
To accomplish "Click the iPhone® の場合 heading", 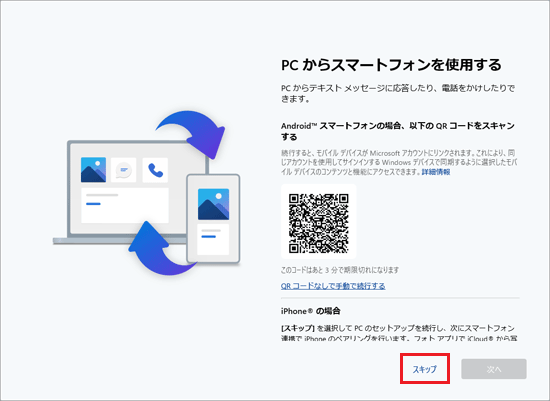I will [x=310, y=311].
